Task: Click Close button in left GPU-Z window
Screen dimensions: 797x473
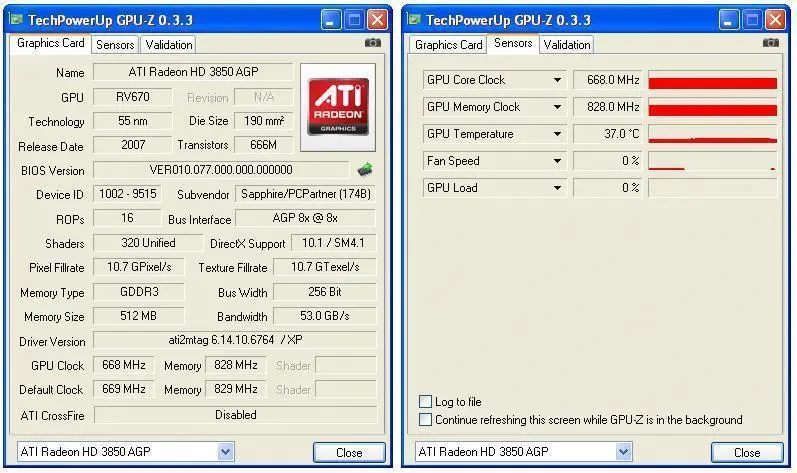Action: [349, 452]
